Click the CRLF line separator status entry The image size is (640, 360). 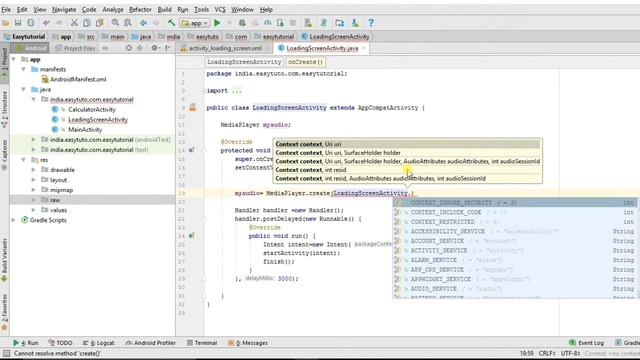pos(547,353)
